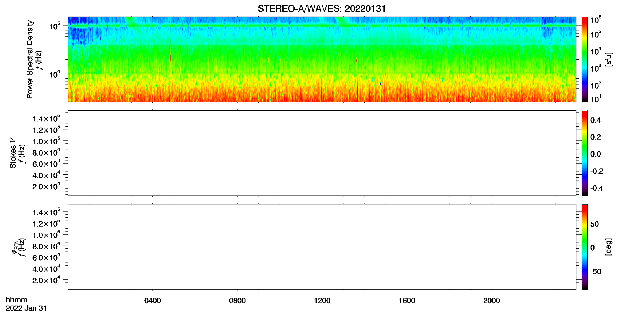Image resolution: width=644 pixels, height=332 pixels.
Task: Click the red burst spot near 1340
Action: [357, 61]
